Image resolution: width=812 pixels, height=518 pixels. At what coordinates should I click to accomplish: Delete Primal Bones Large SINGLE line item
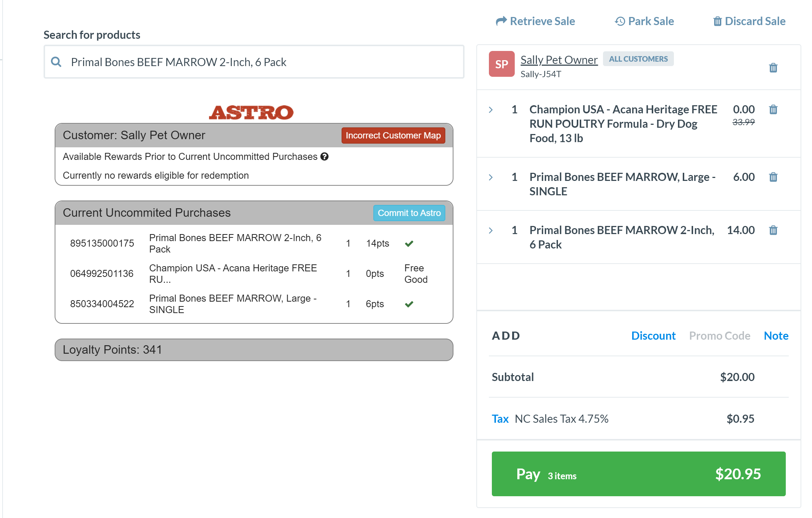(x=773, y=177)
